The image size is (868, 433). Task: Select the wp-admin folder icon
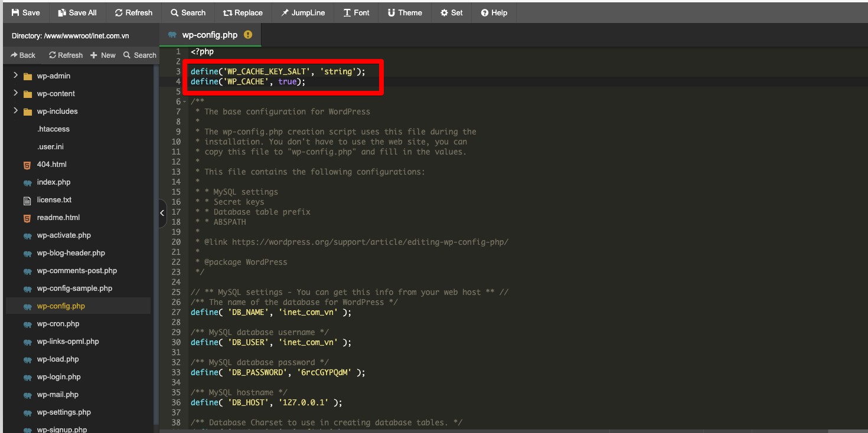click(x=27, y=76)
